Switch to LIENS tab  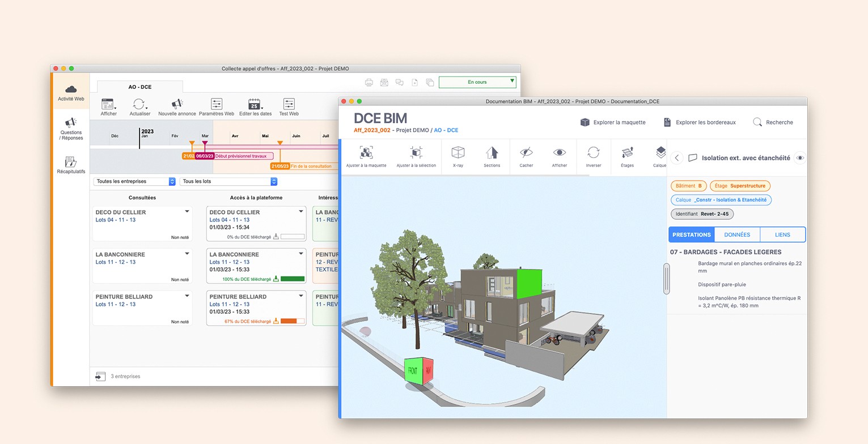(782, 234)
